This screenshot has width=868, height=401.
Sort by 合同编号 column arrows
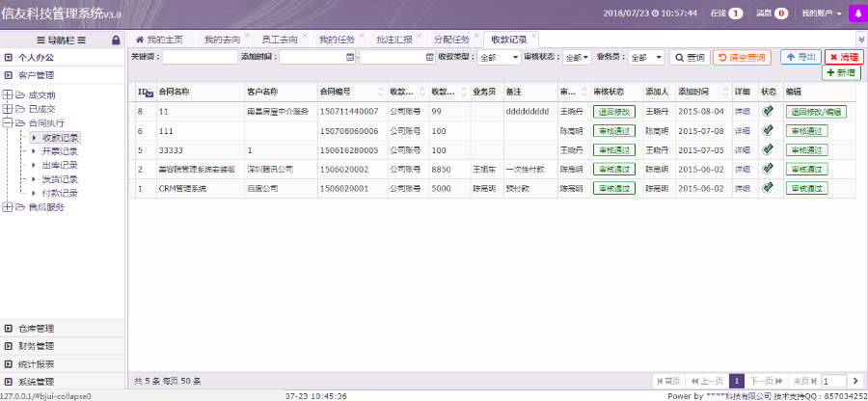pos(381,92)
